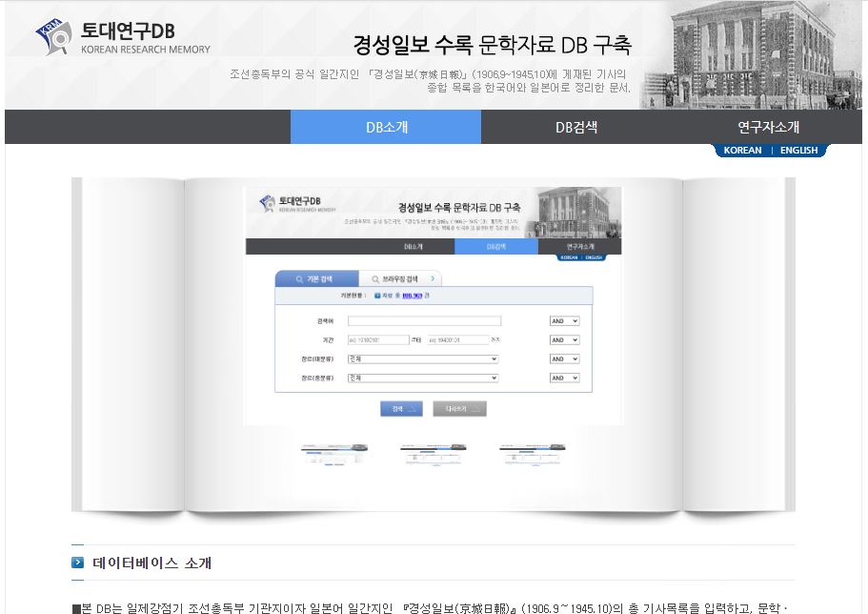Click chevron arrow right of 브라우징 검색 in preview
Viewport: 868px width, 614px height.
433,279
